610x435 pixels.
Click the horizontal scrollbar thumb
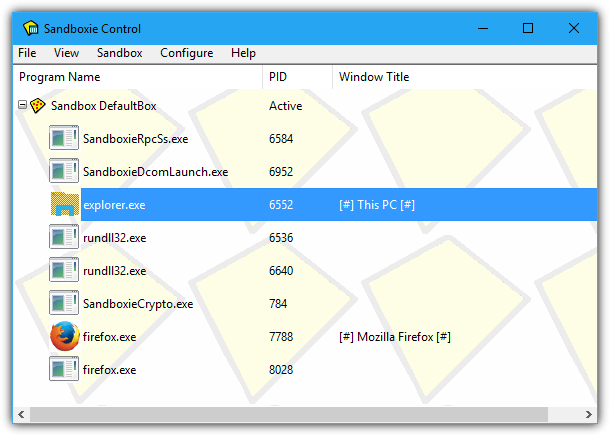[289, 415]
